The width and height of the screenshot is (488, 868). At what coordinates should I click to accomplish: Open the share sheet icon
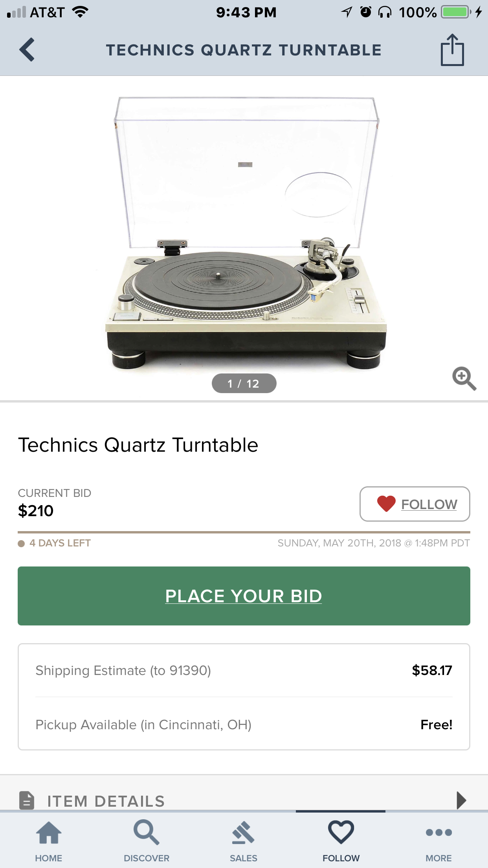(452, 50)
